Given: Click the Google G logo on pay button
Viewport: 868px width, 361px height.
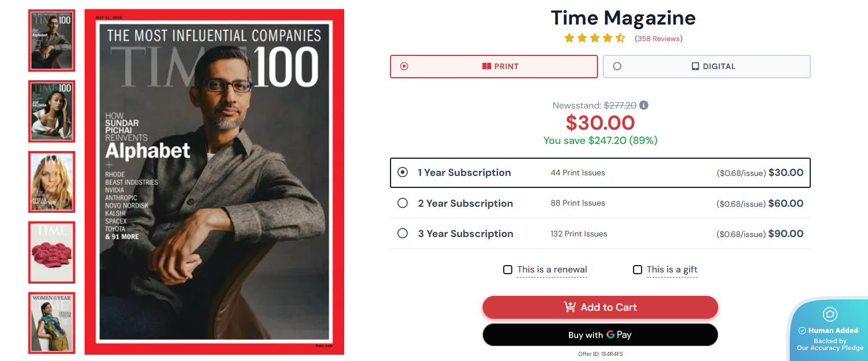Looking at the screenshot, I should tap(611, 335).
